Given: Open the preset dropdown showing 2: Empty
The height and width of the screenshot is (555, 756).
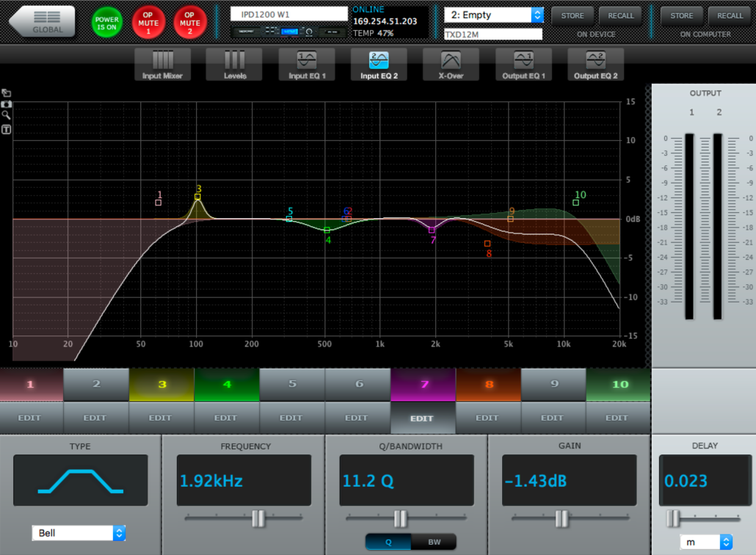Looking at the screenshot, I should click(x=494, y=15).
